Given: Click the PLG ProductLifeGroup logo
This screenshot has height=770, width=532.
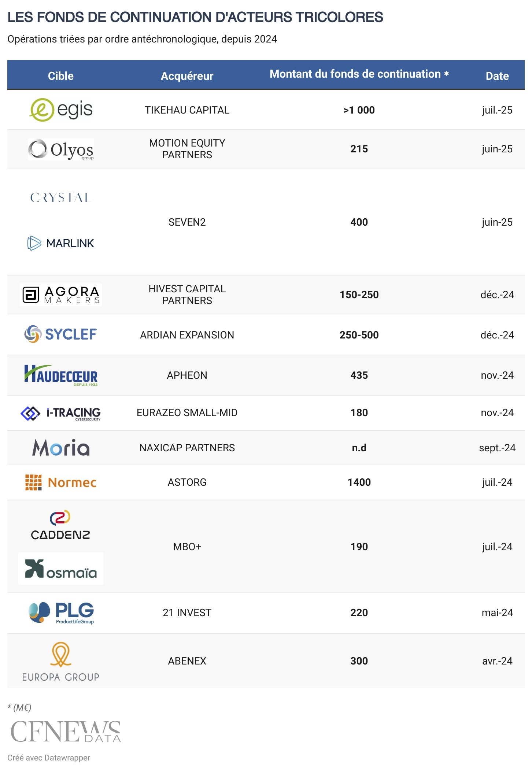Looking at the screenshot, I should click(61, 612).
